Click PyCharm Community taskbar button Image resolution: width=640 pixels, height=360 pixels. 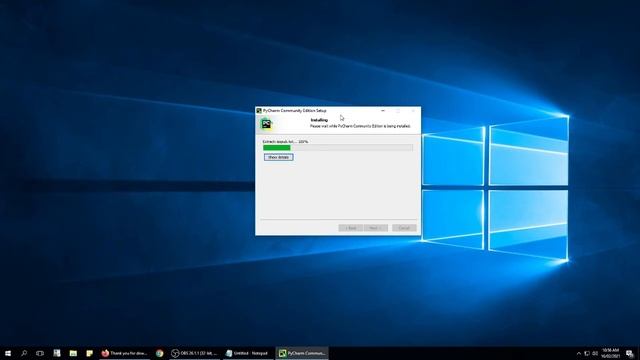(x=302, y=353)
